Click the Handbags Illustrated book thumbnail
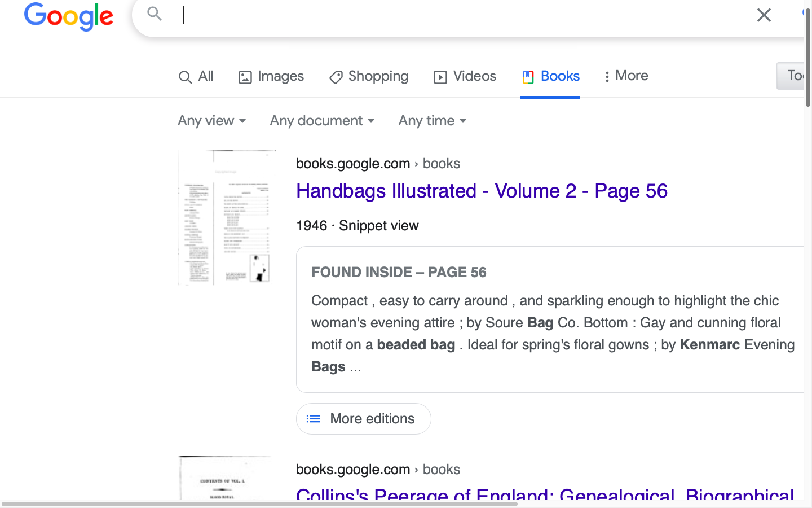Screen dimensions: 812x508 pyautogui.click(x=227, y=218)
